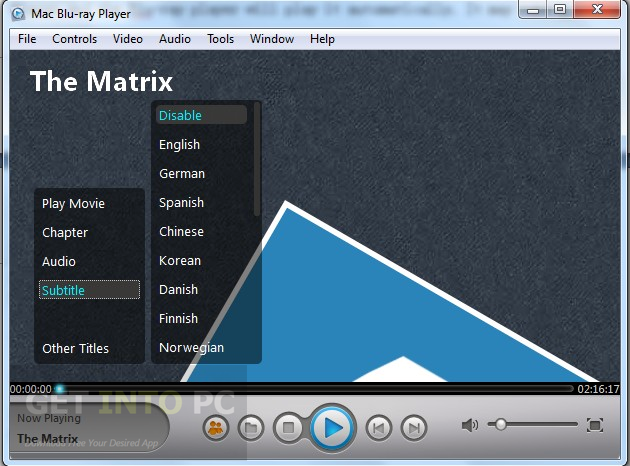Screen dimensions: 630x466
Task: Click the Now Playing info panel
Action: coord(88,428)
